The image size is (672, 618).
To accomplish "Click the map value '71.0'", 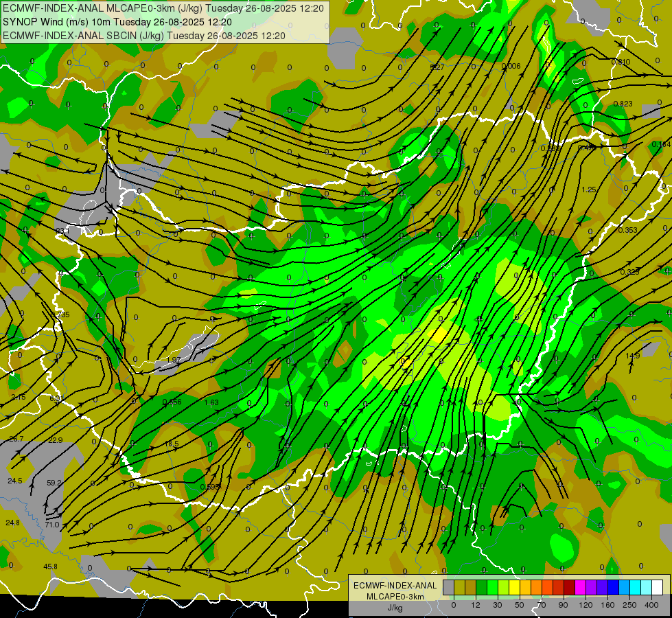I will [x=52, y=525].
